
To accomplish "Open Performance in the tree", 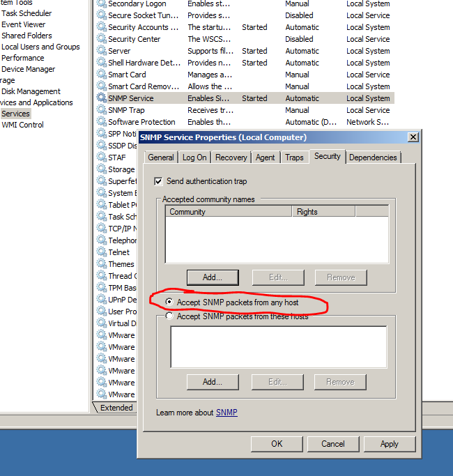I will pyautogui.click(x=23, y=58).
